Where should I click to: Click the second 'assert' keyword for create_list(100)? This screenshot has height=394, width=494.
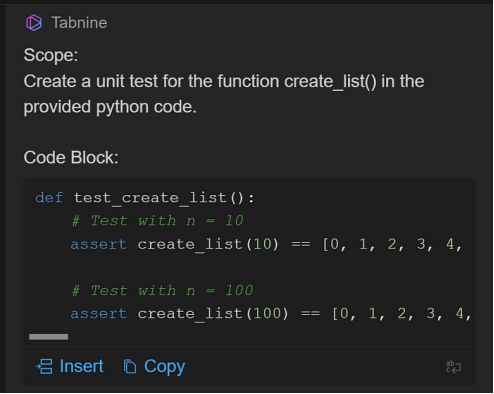point(99,314)
